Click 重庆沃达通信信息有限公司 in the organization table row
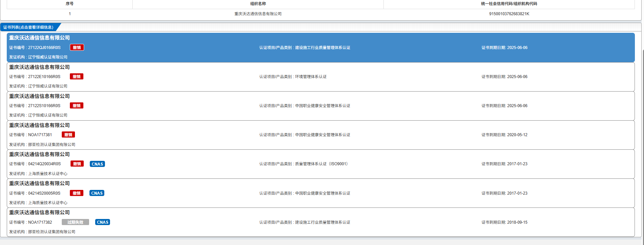644x245 pixels. click(258, 14)
